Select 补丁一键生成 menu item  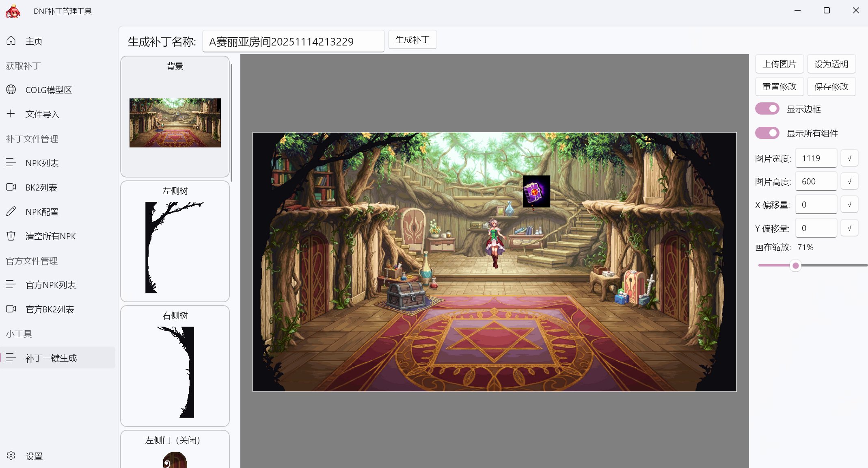pyautogui.click(x=51, y=358)
